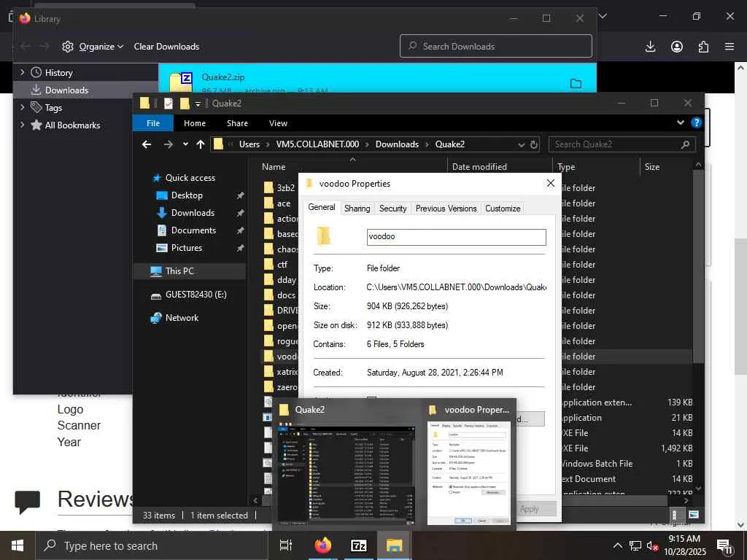This screenshot has width=747, height=560.
Task: Open Downloads in Explorer navigation pane
Action: (x=193, y=213)
